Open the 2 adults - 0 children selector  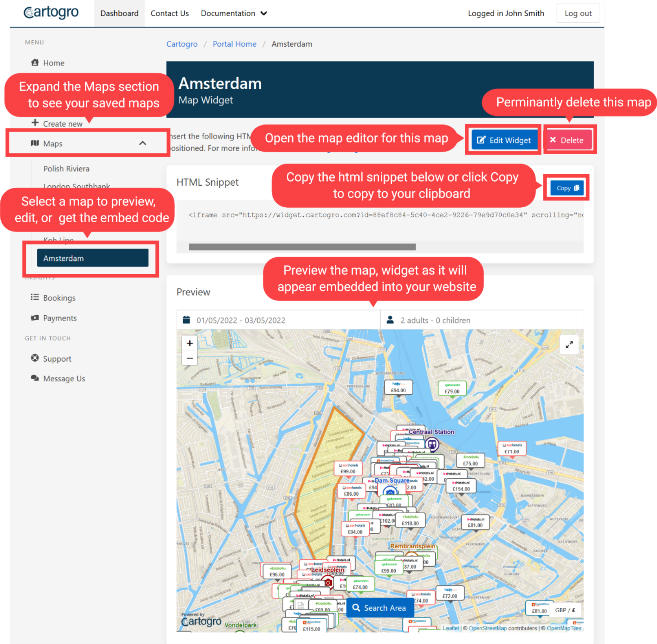435,320
